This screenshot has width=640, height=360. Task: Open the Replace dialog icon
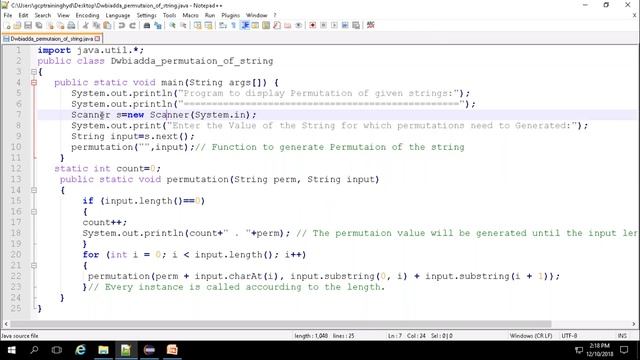[158, 25]
